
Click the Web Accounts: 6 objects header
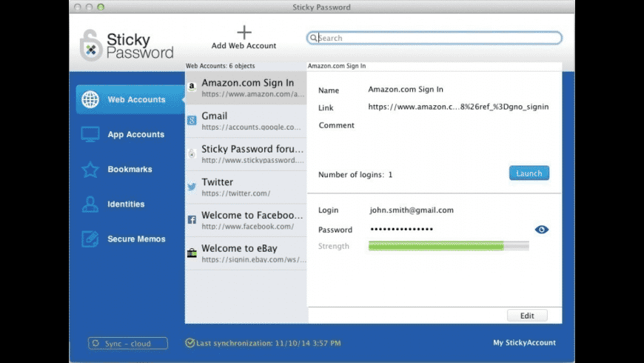tap(220, 66)
